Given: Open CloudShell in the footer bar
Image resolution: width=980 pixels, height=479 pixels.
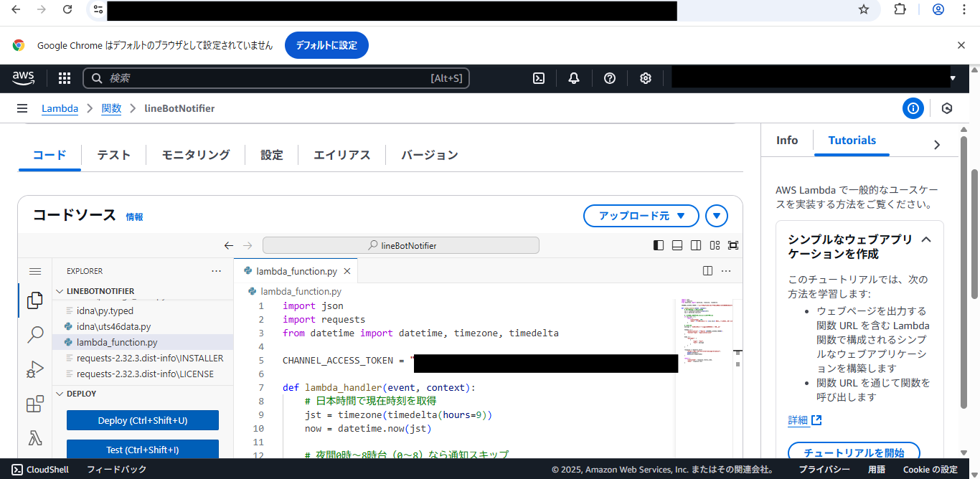Looking at the screenshot, I should [x=40, y=469].
